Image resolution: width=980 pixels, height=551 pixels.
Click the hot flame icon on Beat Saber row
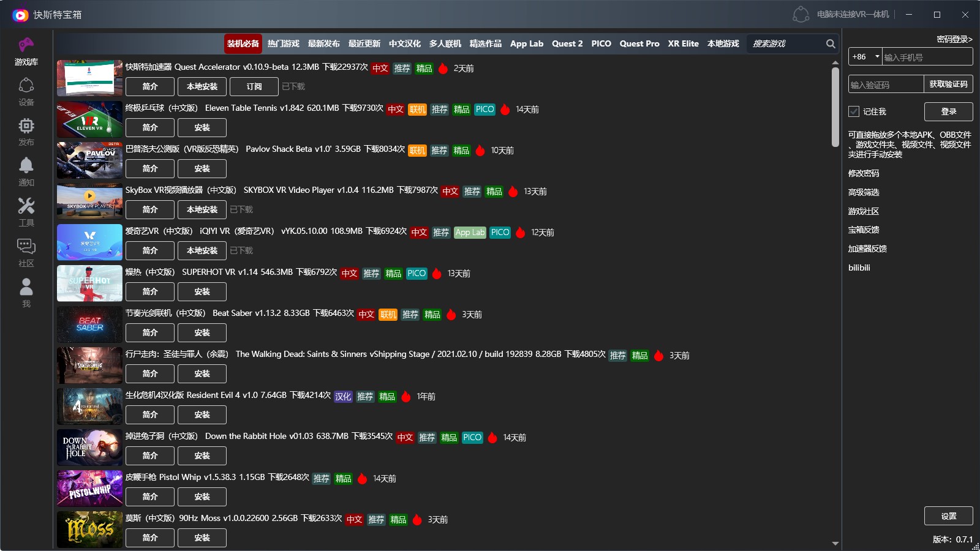[x=451, y=314]
